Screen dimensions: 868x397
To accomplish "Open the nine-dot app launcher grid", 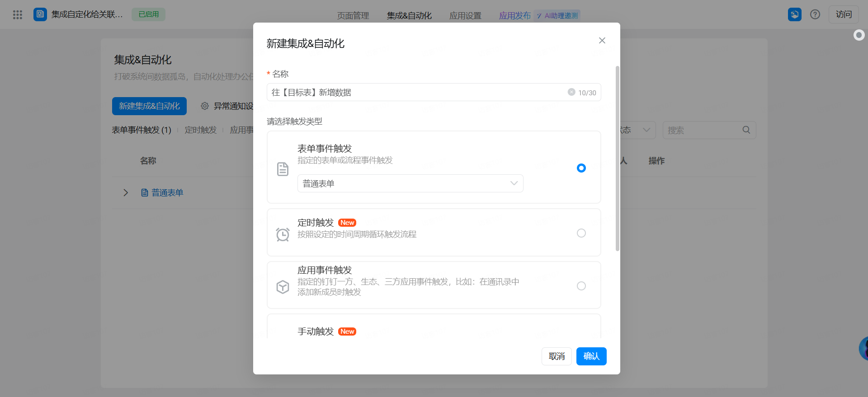I will click(x=18, y=15).
